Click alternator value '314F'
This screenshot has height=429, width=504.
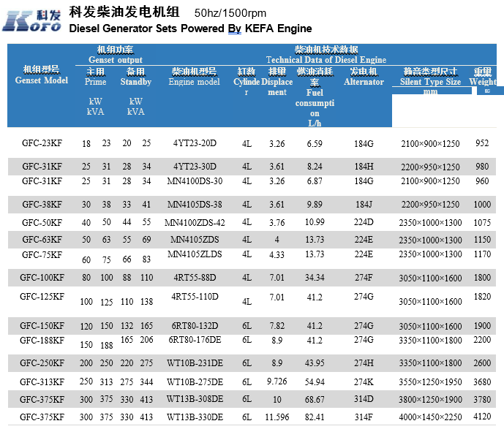pos(364,417)
